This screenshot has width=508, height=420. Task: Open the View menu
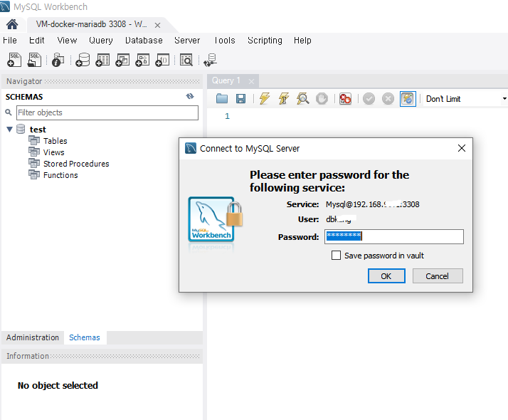point(67,40)
